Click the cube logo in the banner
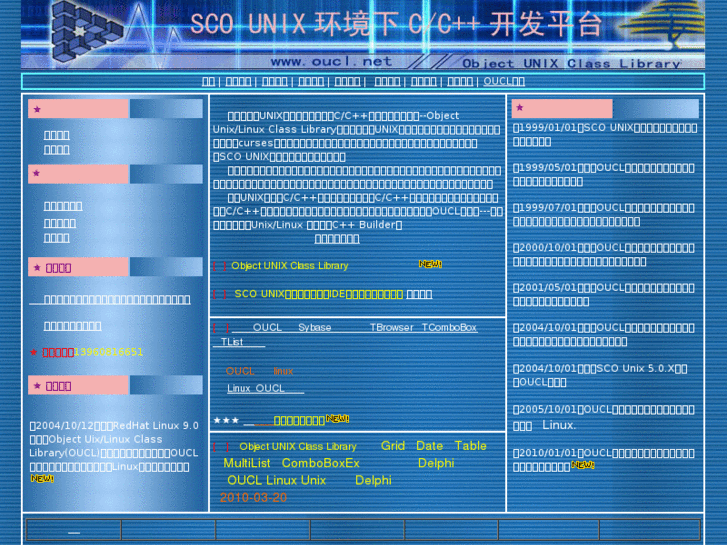727x545 pixels. point(86,32)
